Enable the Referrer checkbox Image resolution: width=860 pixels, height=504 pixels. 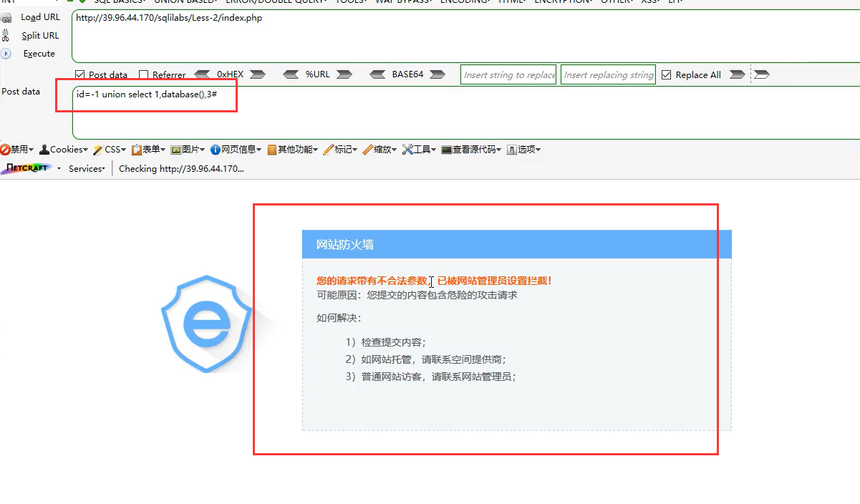(x=144, y=74)
